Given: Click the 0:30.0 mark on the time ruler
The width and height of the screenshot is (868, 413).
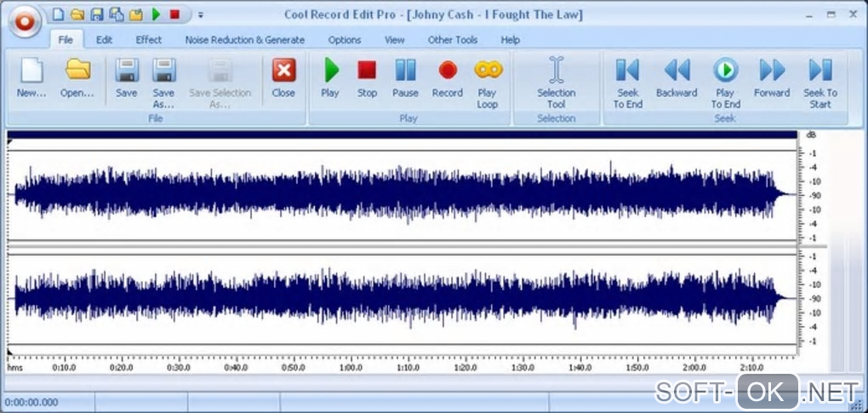Looking at the screenshot, I should click(178, 366).
